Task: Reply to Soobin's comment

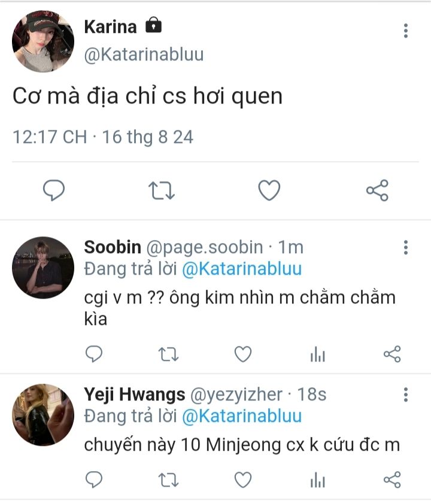Action: coord(94,354)
